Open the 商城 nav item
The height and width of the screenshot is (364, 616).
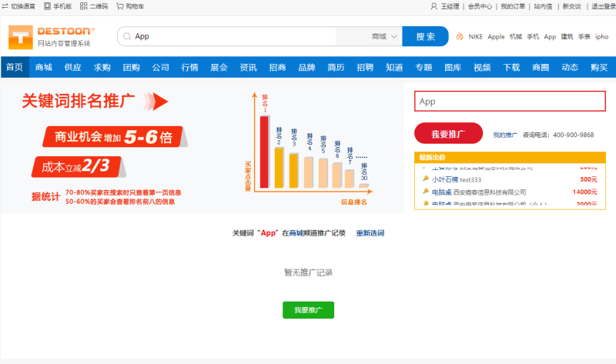[x=44, y=68]
